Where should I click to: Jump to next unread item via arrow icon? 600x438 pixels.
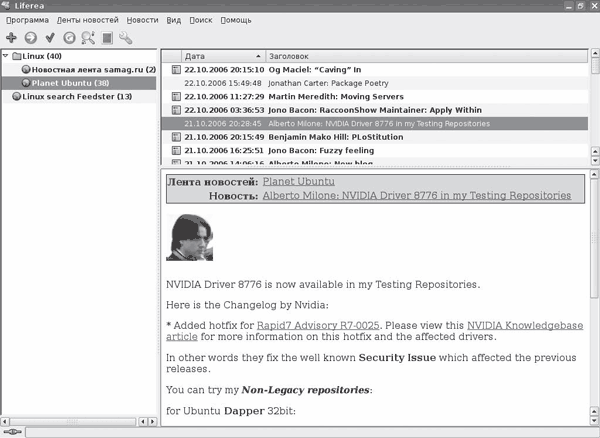[x=30, y=38]
